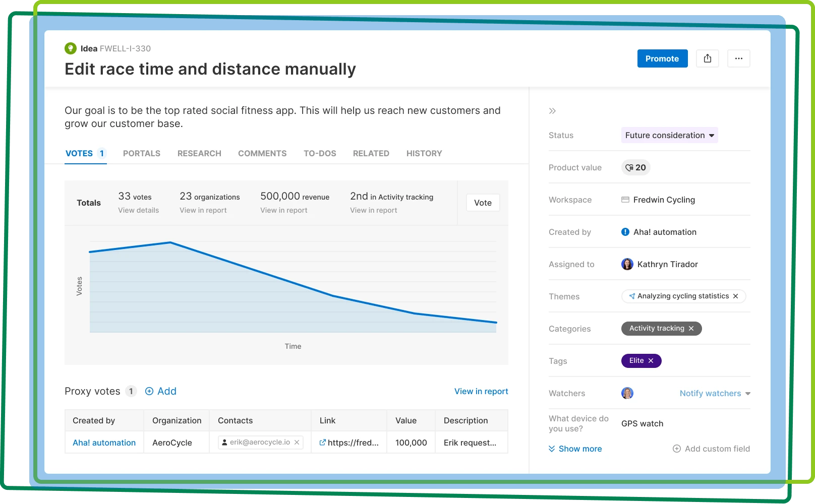
Task: Open the Related tab
Action: 371,153
